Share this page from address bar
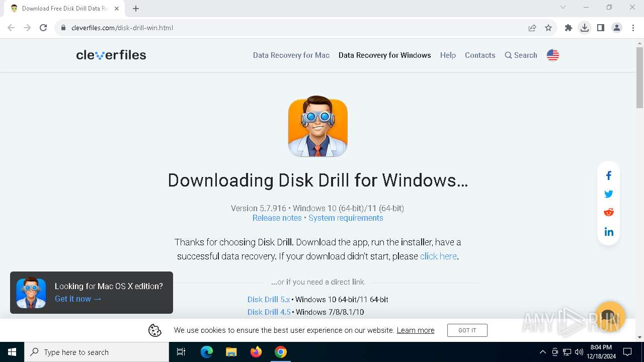644x362 pixels. (532, 28)
